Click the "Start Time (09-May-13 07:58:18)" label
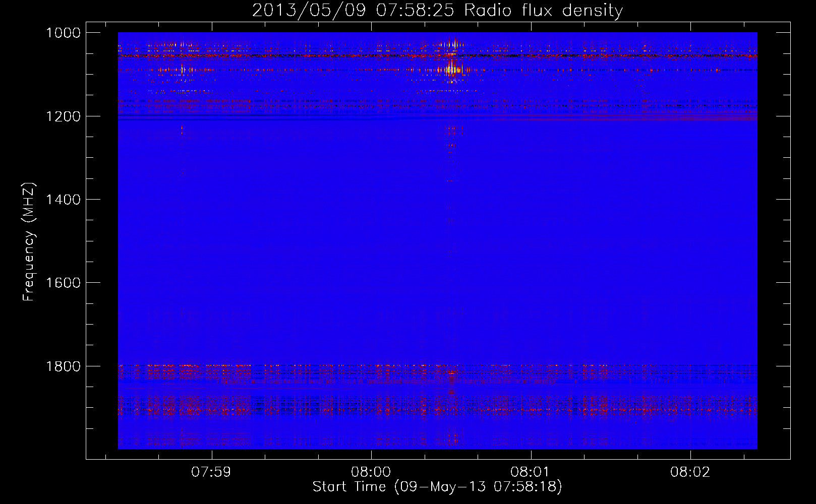The height and width of the screenshot is (504, 816). (x=437, y=487)
